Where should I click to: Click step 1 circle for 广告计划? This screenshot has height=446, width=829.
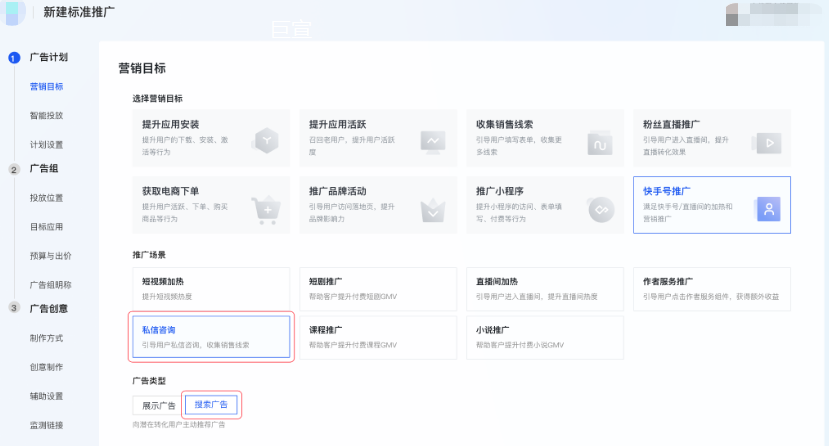coord(14,58)
